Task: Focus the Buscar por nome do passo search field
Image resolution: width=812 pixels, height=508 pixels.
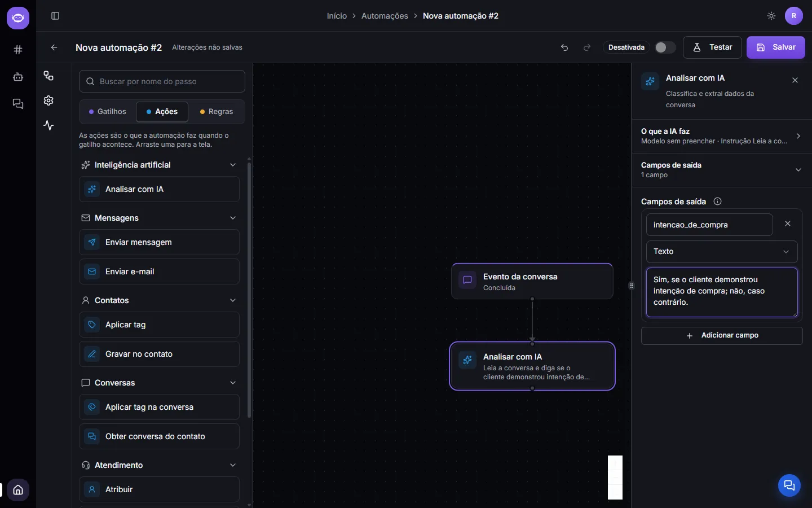Action: point(162,81)
